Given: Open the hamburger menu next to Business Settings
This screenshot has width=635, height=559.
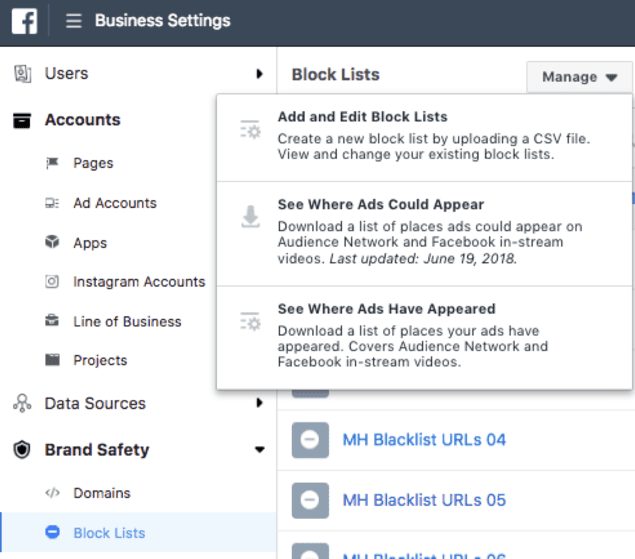Looking at the screenshot, I should click(x=74, y=21).
